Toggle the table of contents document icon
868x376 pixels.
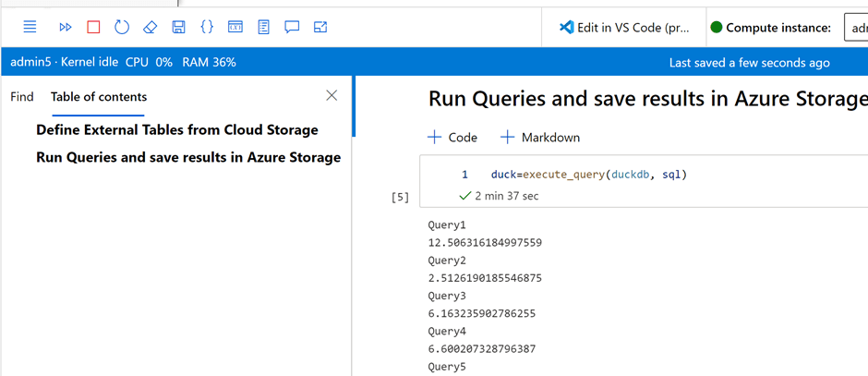point(264,28)
